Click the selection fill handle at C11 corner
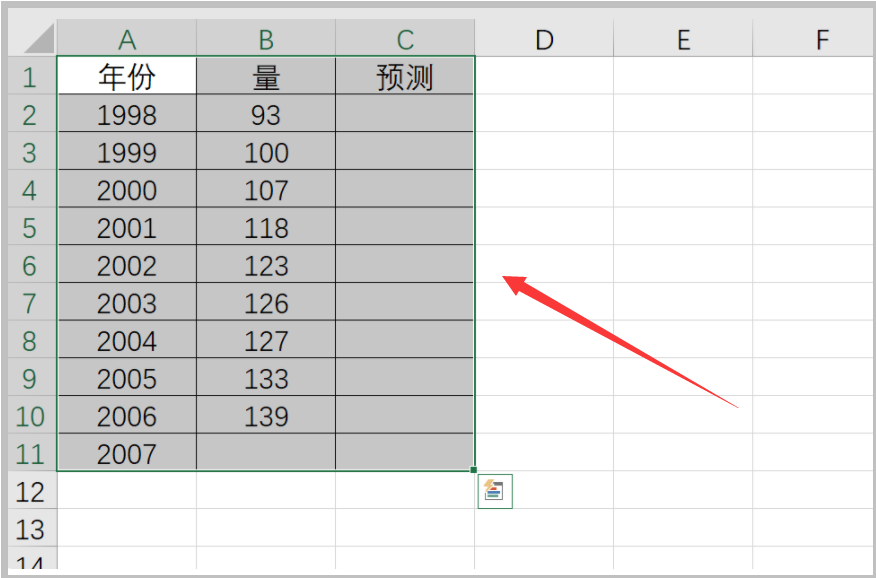876x578 pixels. coord(474,470)
